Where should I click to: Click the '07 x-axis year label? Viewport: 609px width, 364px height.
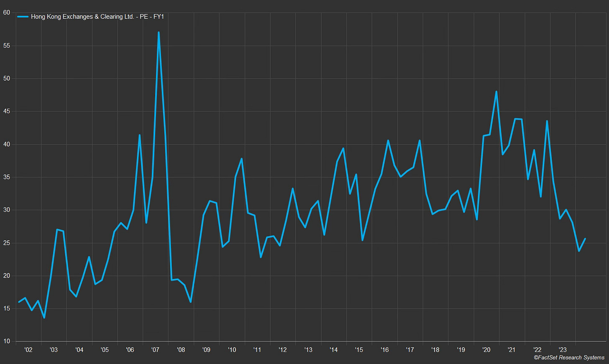(x=155, y=350)
